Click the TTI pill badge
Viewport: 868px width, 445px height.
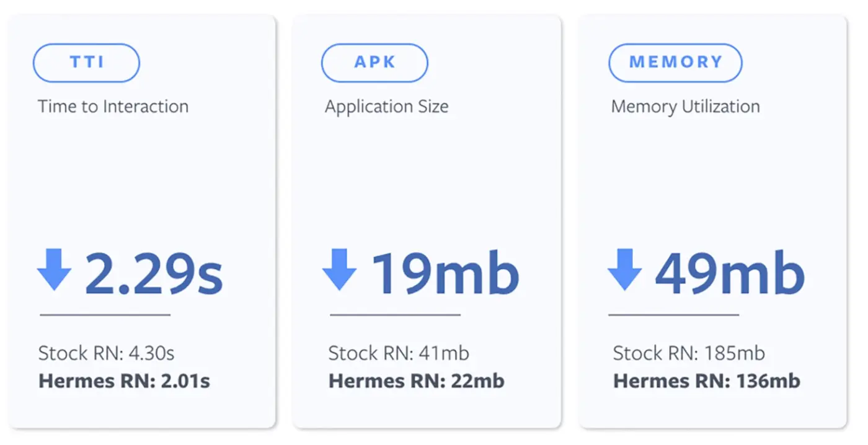point(86,63)
